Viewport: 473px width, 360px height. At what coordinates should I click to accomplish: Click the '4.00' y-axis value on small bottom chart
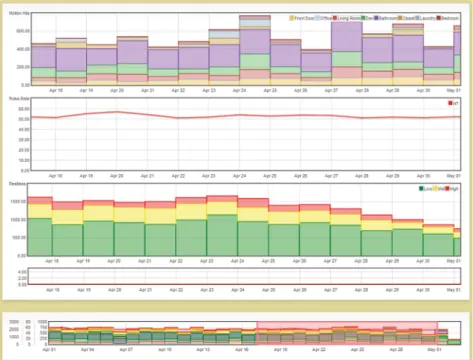(22, 272)
